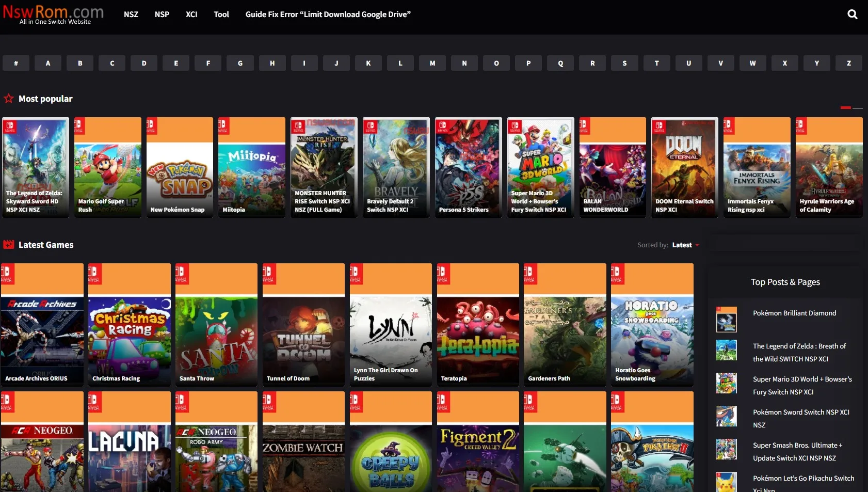Screen dimensions: 868x492
Task: Filter games by letter M
Action: (x=432, y=63)
